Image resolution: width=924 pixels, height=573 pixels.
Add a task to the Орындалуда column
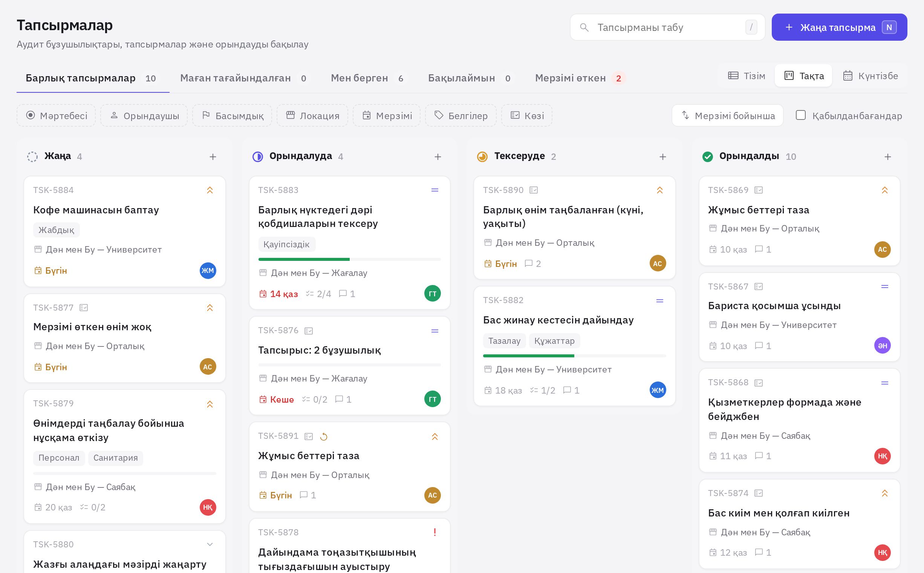438,156
